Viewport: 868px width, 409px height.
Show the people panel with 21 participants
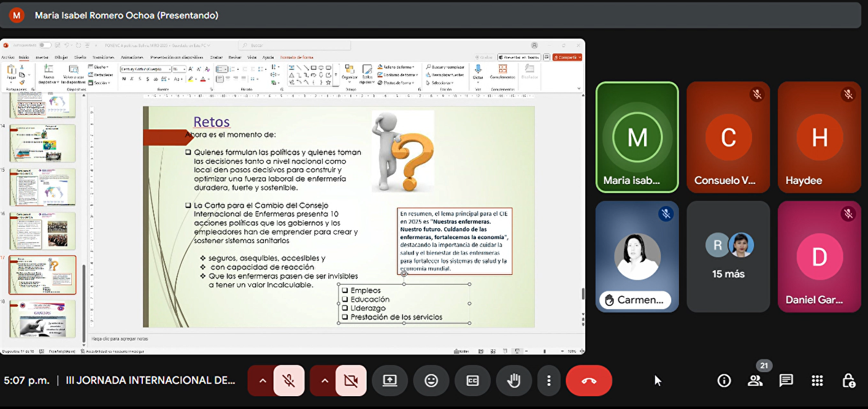(755, 381)
